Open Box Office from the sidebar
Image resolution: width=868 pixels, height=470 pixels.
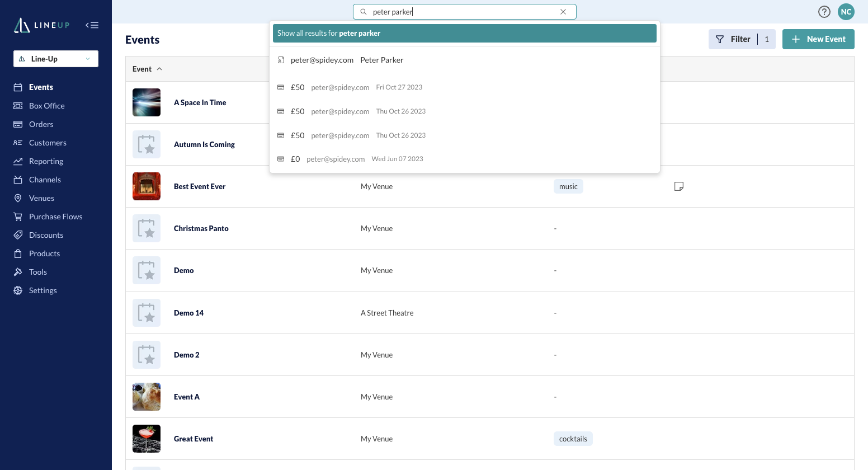click(x=46, y=106)
